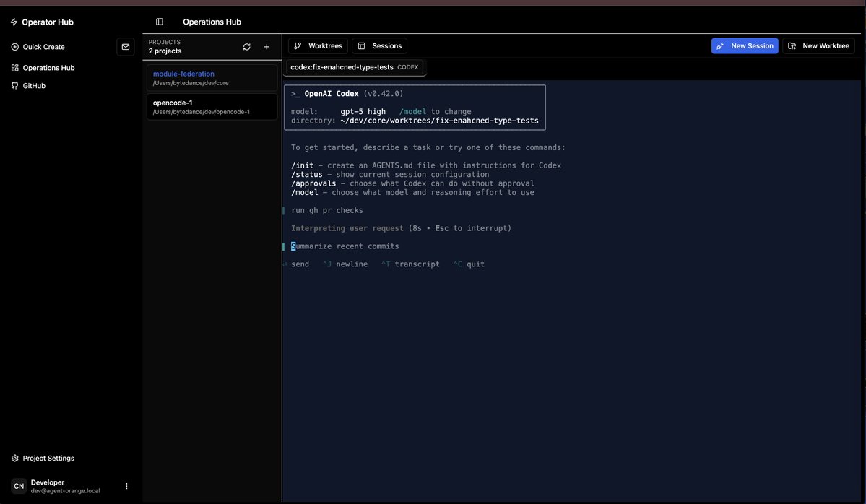866x504 pixels.
Task: Toggle the sidebar panel collapse icon
Action: [x=159, y=22]
